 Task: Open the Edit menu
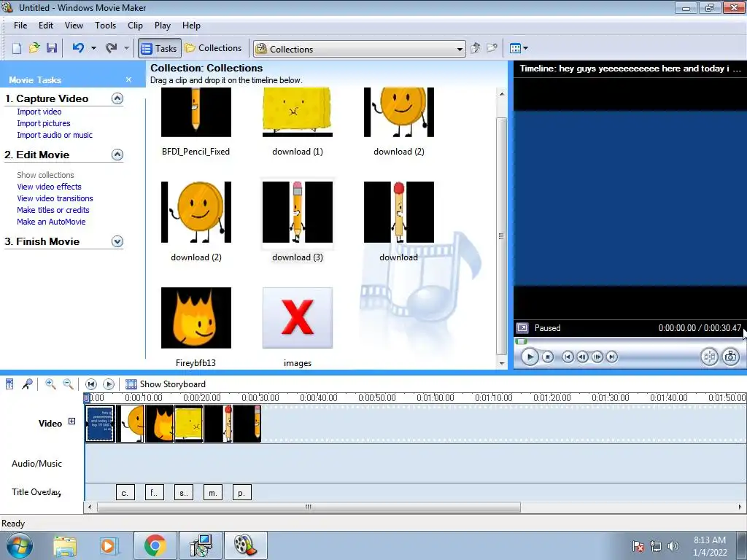[46, 26]
